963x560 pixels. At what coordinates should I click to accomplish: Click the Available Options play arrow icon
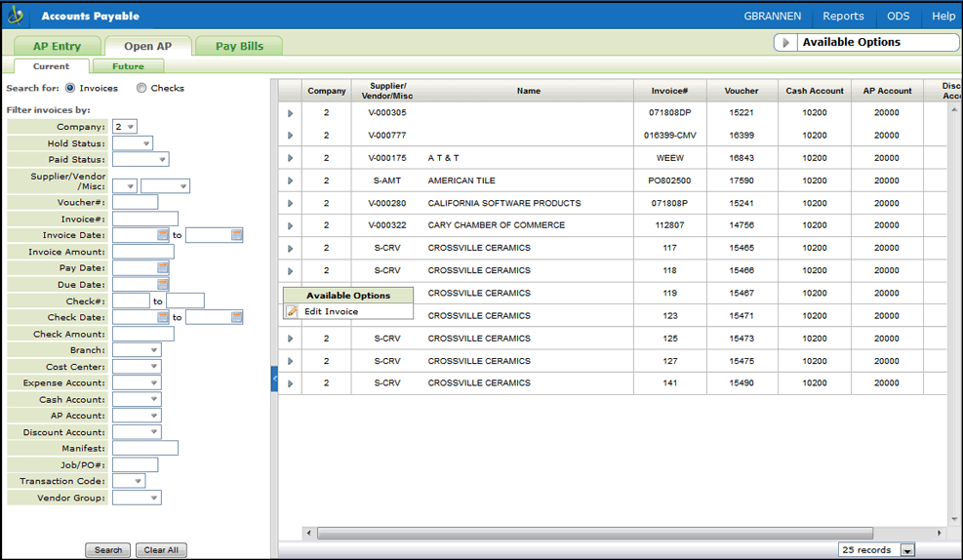785,43
